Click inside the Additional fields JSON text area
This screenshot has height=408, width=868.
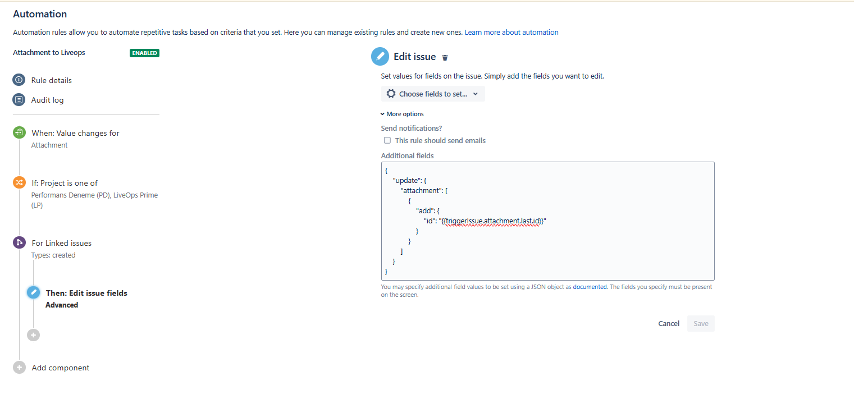(x=547, y=221)
